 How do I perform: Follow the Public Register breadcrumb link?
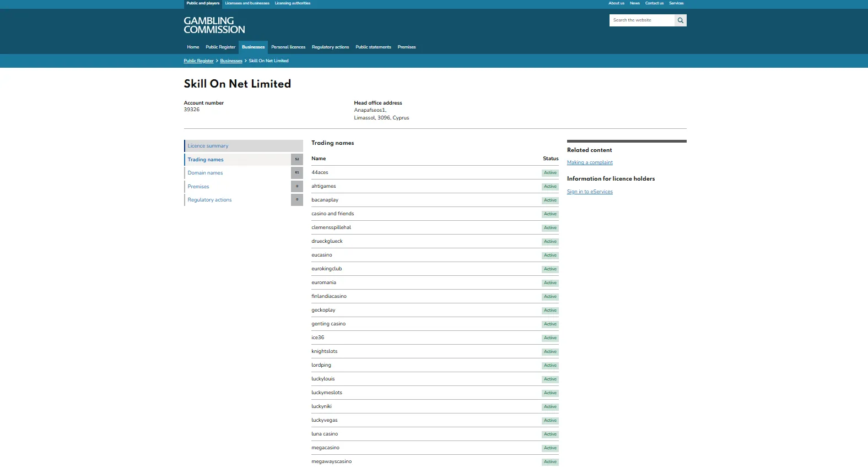click(x=198, y=61)
